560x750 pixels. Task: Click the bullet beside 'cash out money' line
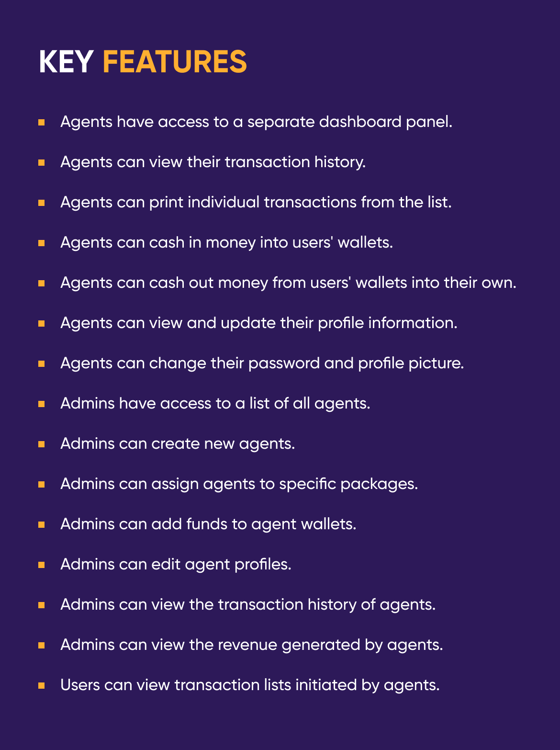tap(42, 284)
